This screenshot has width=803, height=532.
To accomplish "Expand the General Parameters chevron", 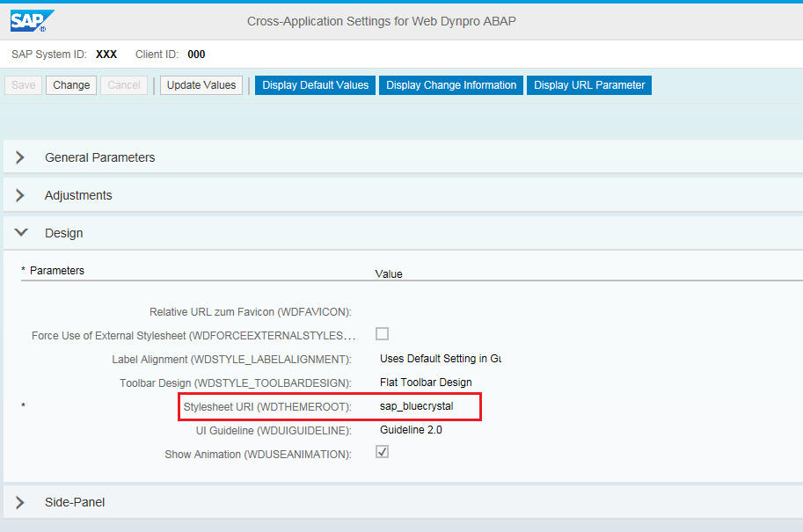I will (x=20, y=157).
